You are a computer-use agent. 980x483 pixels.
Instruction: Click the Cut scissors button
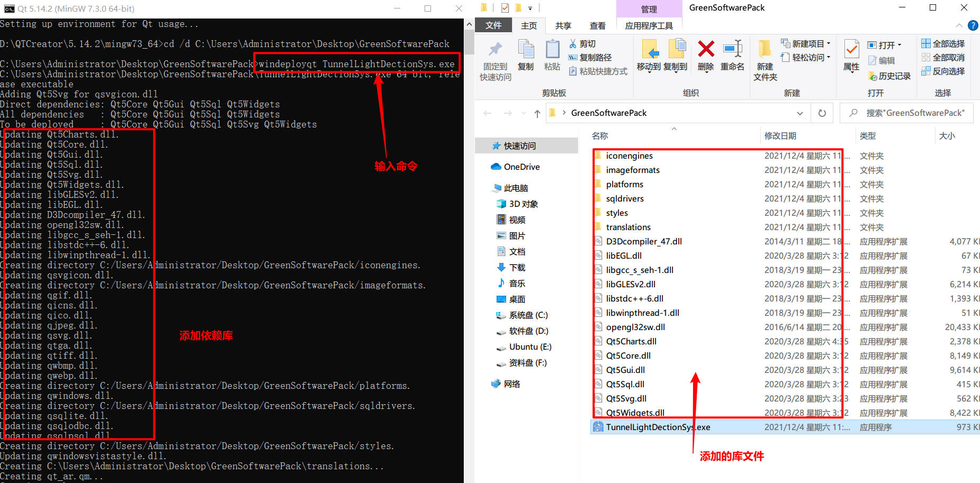(x=582, y=44)
